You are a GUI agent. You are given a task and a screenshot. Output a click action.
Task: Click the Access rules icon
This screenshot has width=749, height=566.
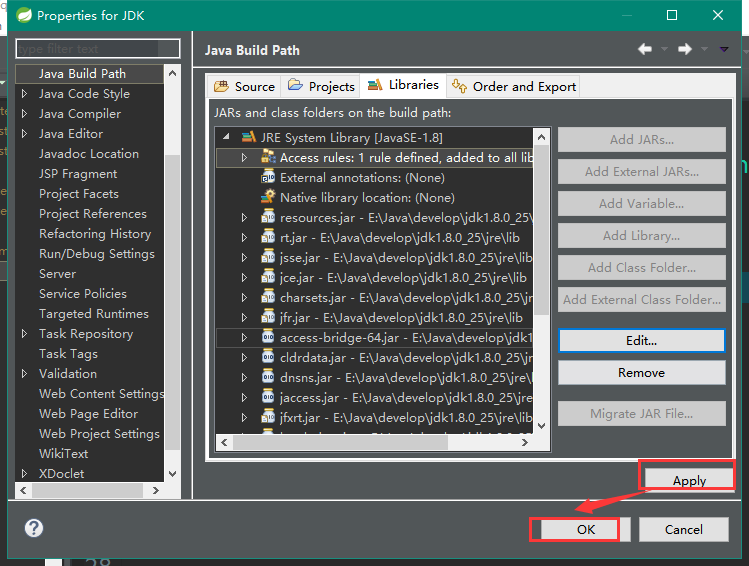(x=268, y=157)
